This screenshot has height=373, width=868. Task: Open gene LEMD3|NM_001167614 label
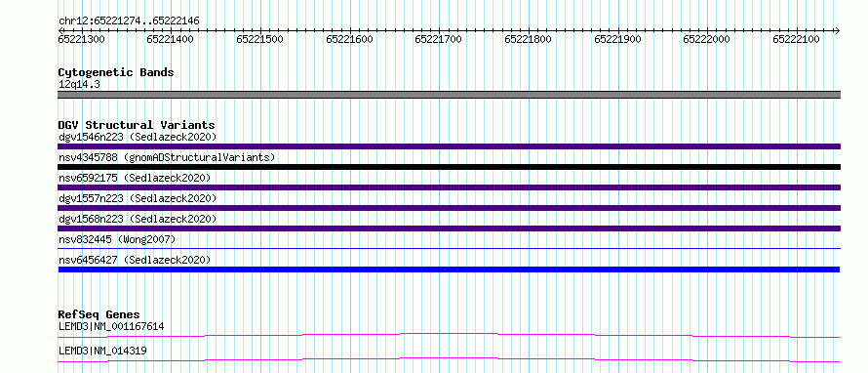point(111,326)
